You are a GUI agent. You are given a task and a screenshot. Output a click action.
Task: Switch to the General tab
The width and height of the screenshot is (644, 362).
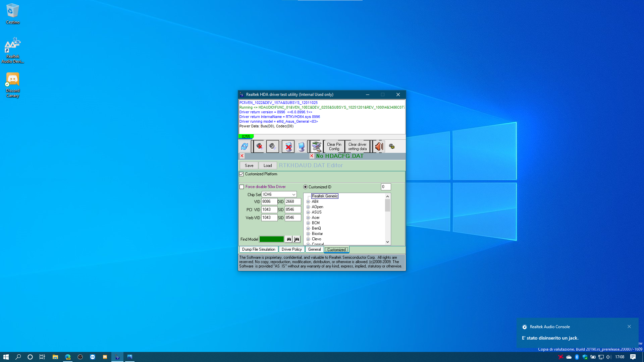tap(315, 249)
